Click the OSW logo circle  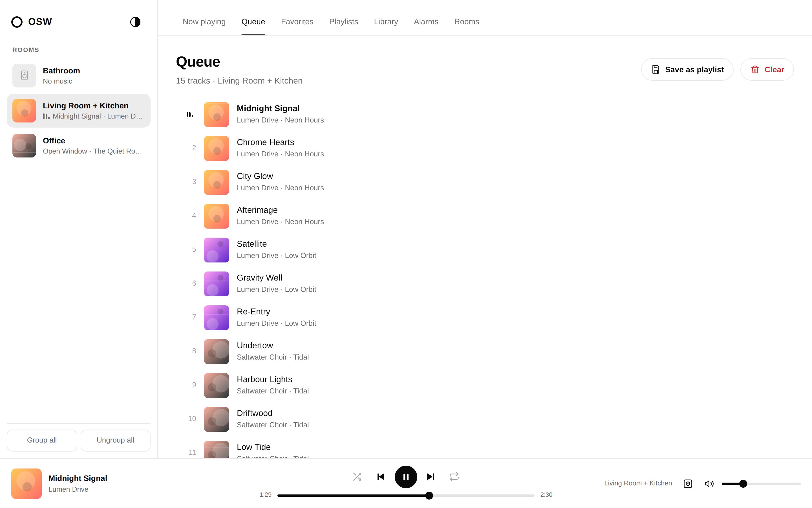tap(17, 22)
